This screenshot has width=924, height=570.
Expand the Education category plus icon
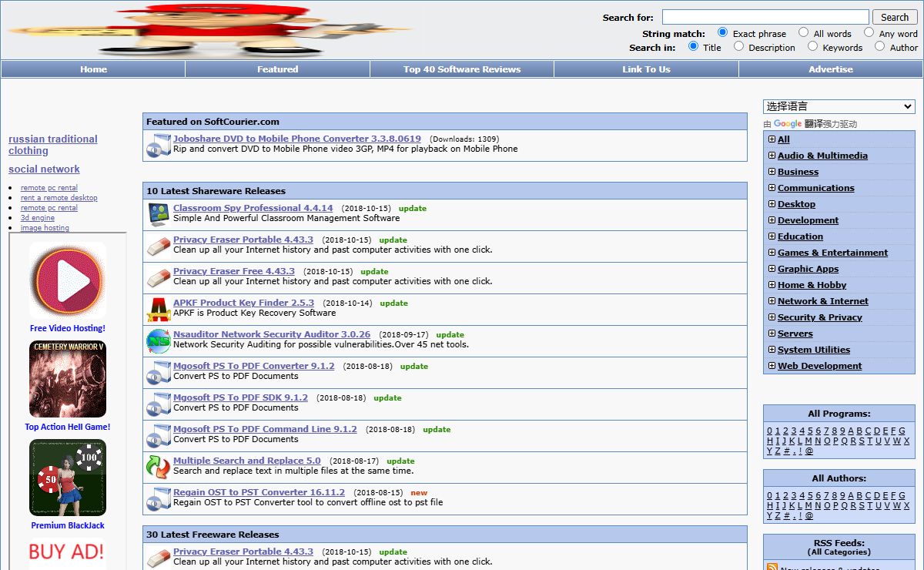point(772,236)
